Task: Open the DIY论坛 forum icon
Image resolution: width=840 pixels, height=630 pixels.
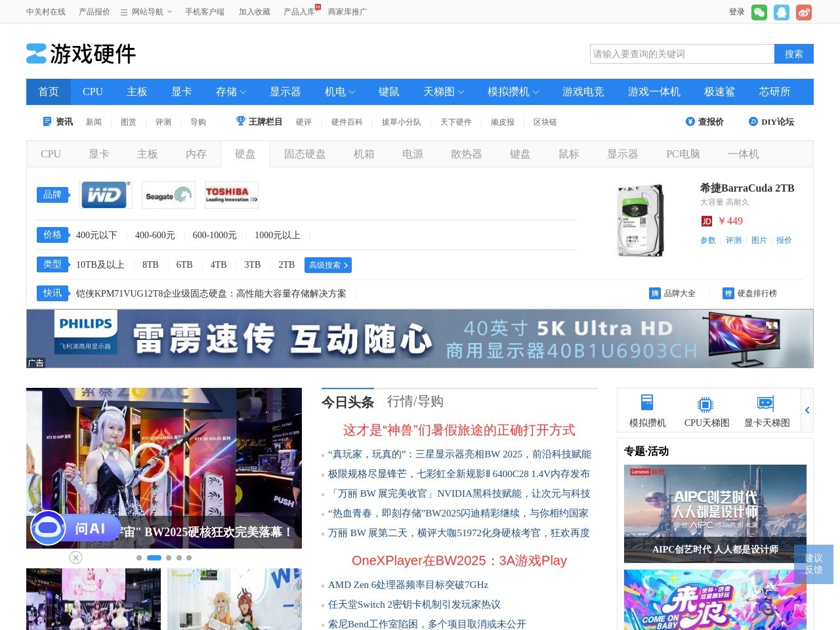Action: coord(753,121)
